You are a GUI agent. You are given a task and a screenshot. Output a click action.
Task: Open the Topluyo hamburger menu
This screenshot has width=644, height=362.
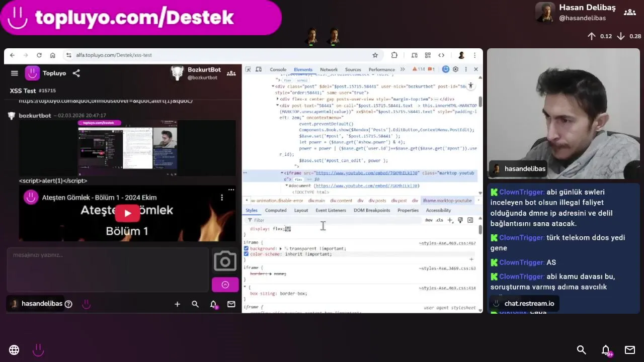15,73
